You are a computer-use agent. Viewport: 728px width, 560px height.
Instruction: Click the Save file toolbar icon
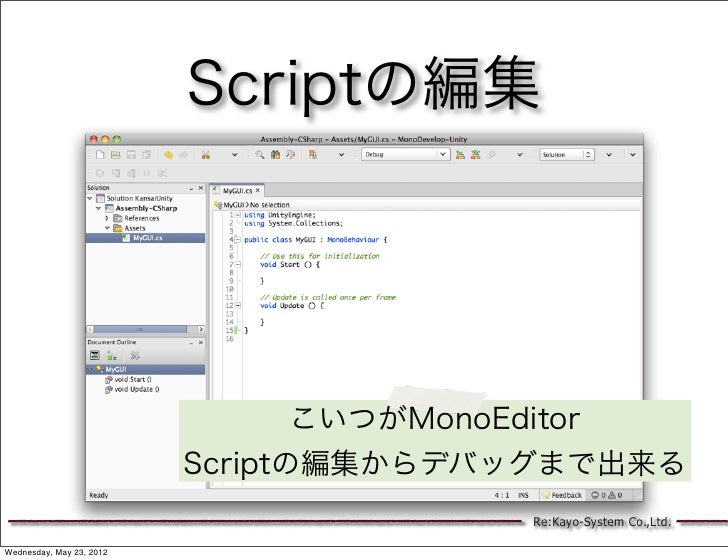[x=131, y=155]
